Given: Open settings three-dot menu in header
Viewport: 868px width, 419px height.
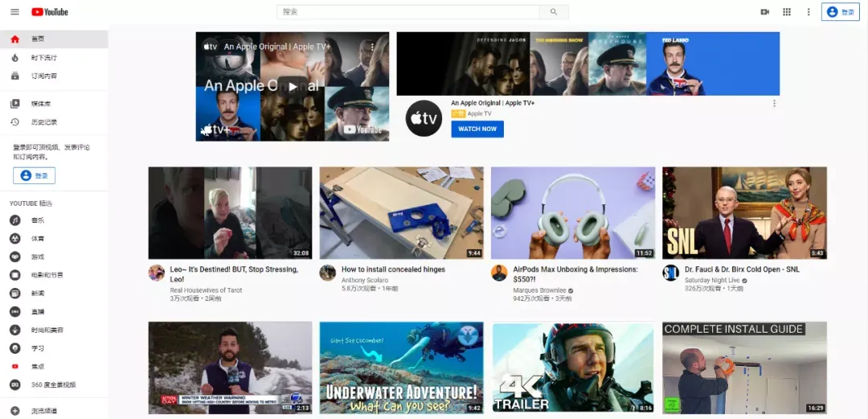Looking at the screenshot, I should [x=809, y=12].
